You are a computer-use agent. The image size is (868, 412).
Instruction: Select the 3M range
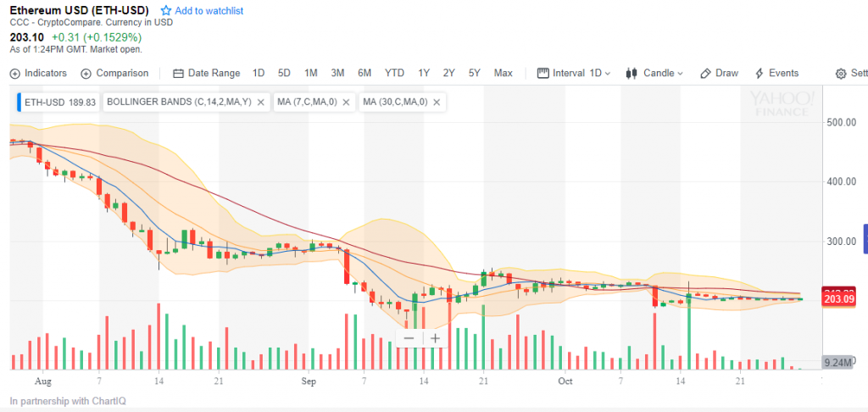337,73
